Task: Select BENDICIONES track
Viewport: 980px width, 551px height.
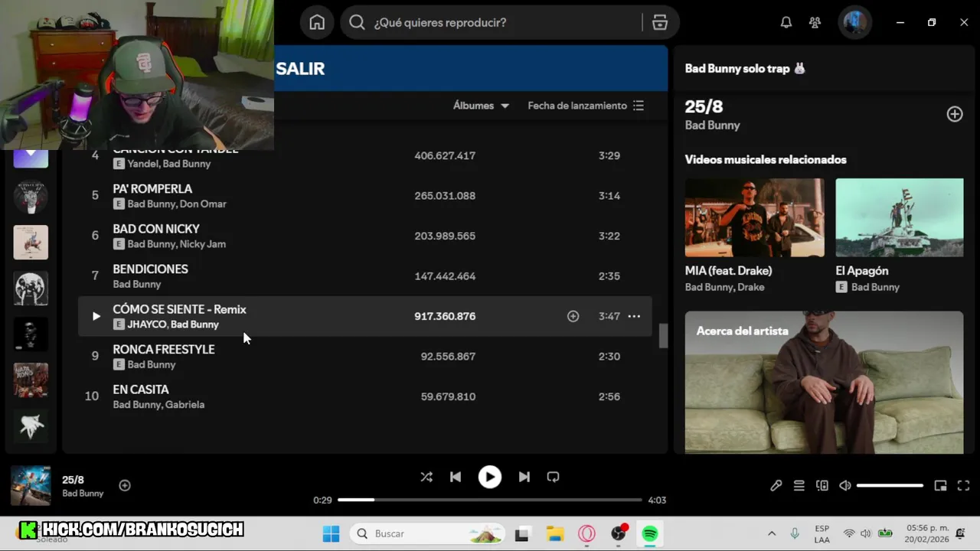Action: 150,269
